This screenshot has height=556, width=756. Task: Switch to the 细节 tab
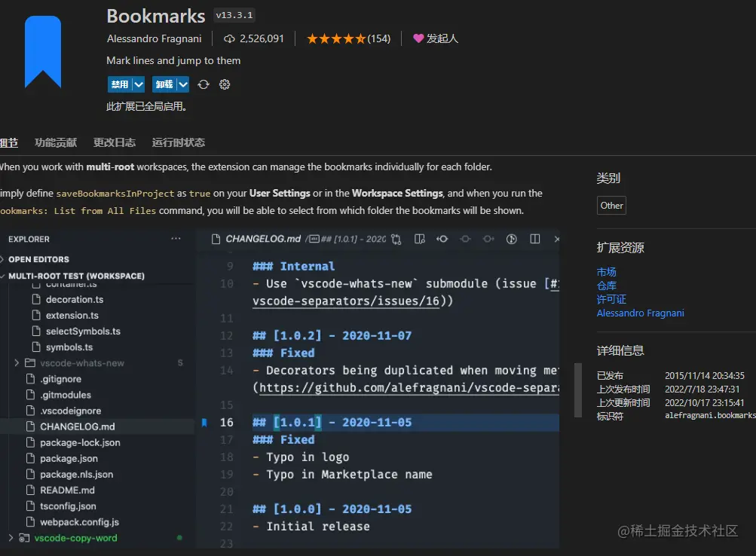9,142
